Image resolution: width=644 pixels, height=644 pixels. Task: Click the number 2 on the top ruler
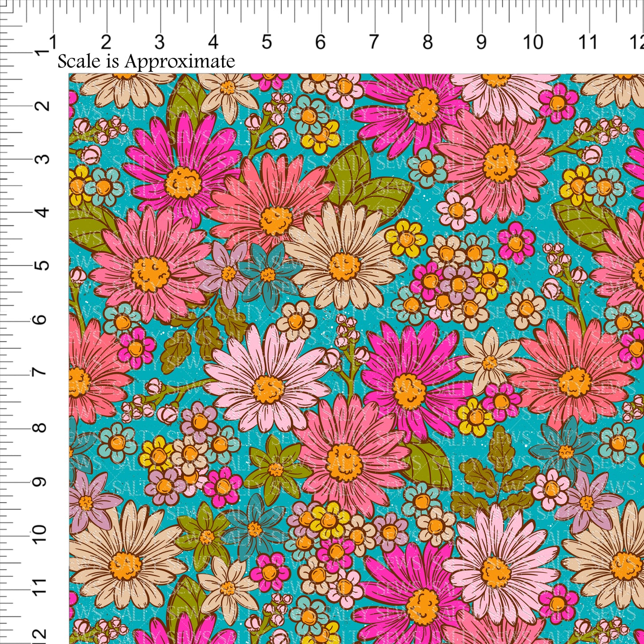(x=106, y=42)
